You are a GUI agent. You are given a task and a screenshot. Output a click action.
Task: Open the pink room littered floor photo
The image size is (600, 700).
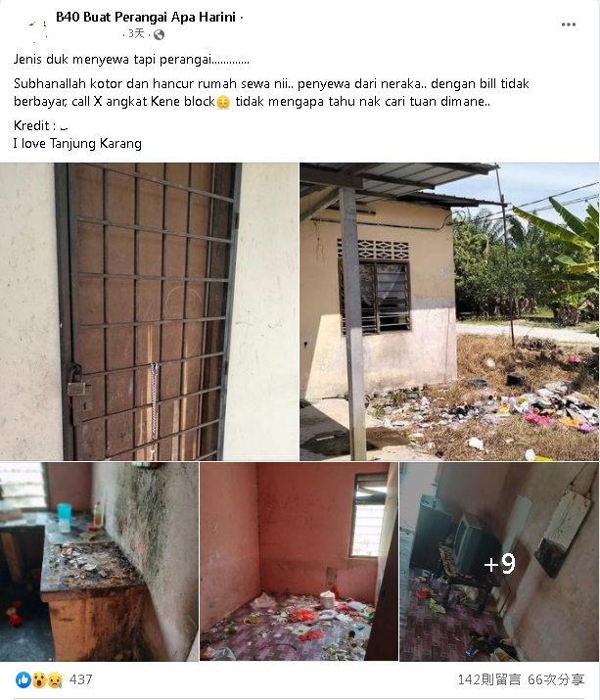(300, 562)
